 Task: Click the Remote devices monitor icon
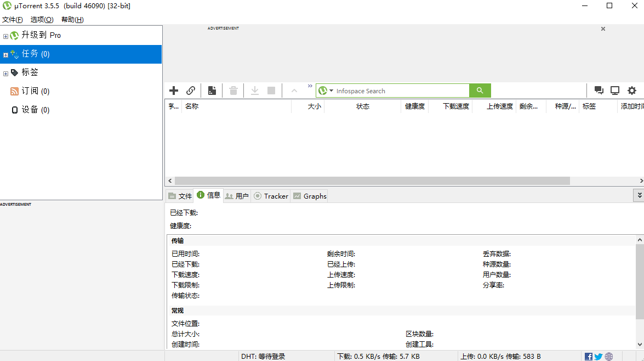[x=614, y=90]
